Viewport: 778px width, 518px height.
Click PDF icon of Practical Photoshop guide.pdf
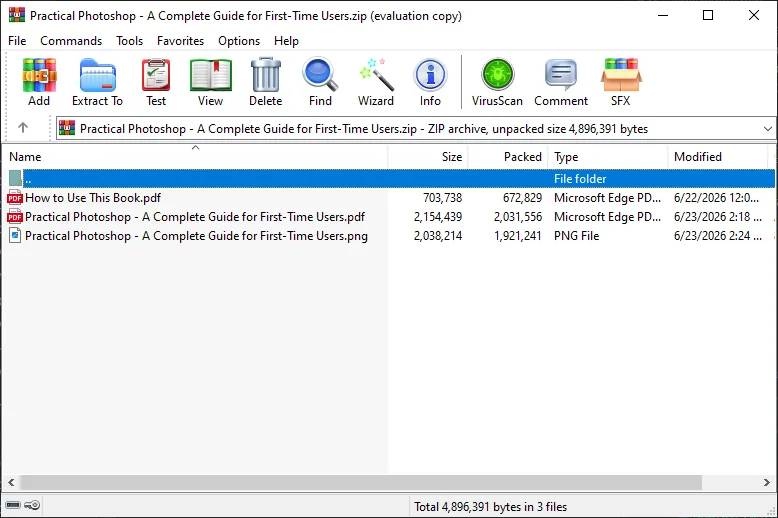pos(15,217)
